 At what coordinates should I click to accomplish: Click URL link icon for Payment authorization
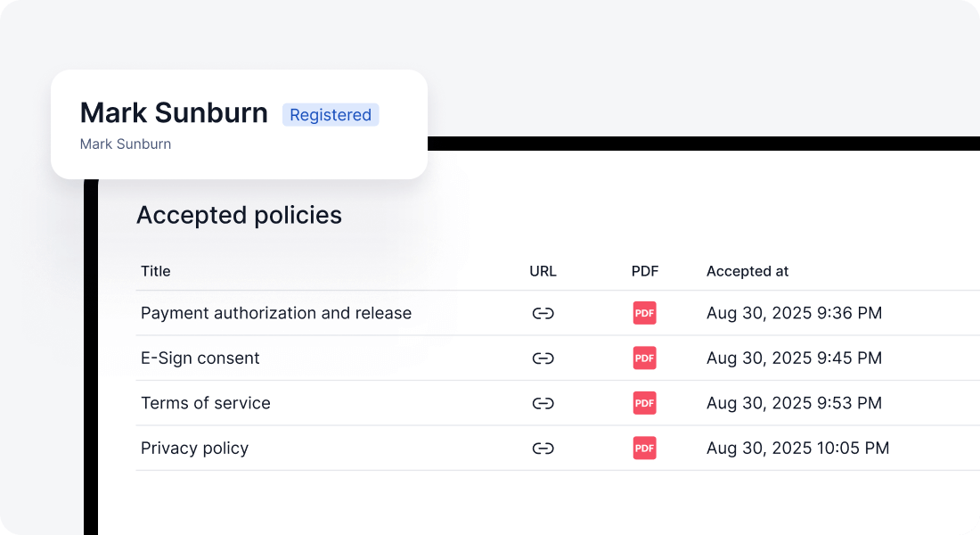pos(543,313)
